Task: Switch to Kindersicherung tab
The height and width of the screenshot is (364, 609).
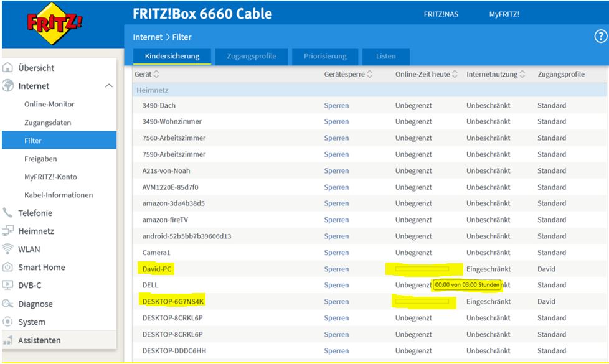Action: [x=172, y=56]
